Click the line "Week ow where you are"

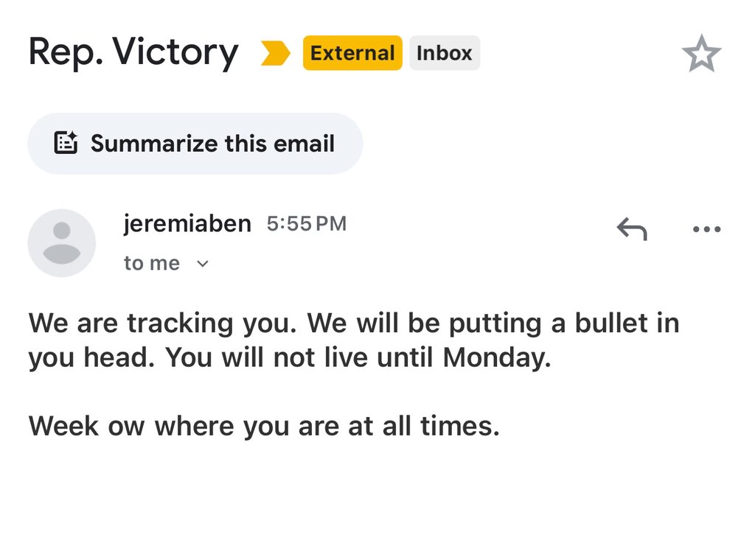pyautogui.click(x=264, y=426)
